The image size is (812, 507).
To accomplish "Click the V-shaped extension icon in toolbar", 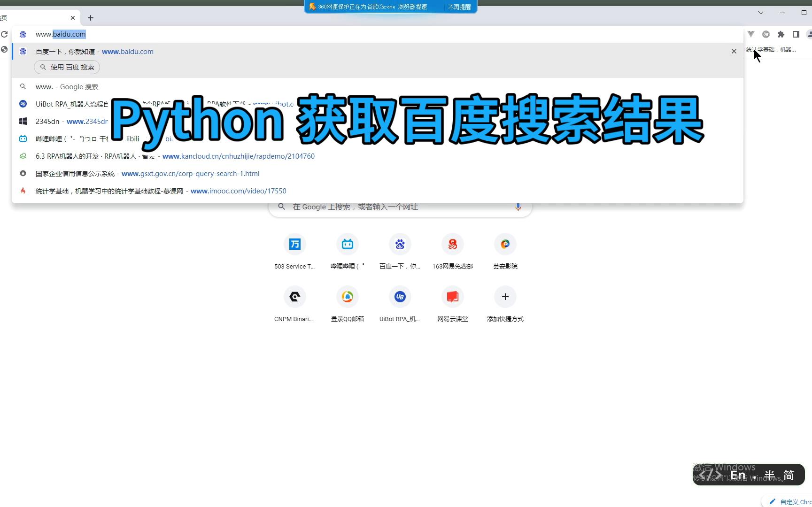I will [751, 34].
